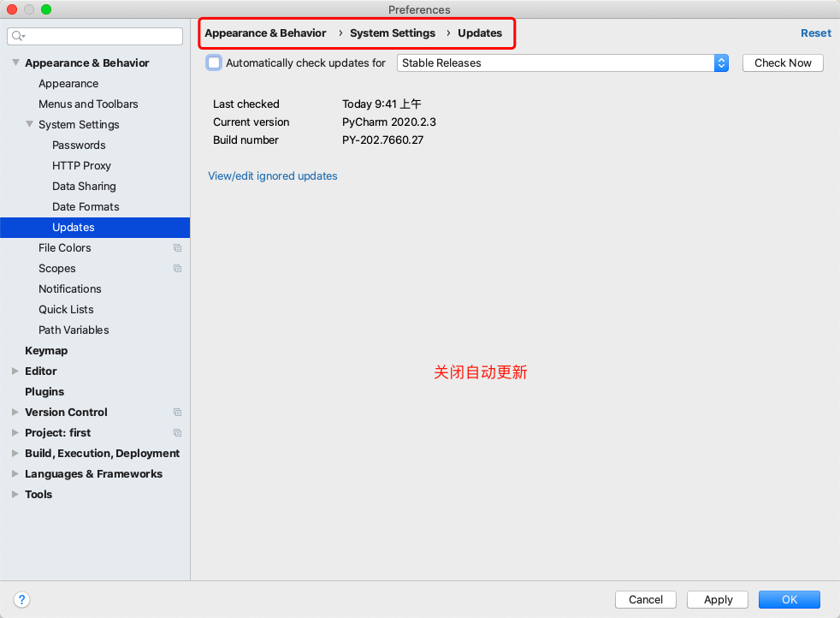Select Languages & Frameworks settings
This screenshot has height=618, width=840.
(94, 474)
